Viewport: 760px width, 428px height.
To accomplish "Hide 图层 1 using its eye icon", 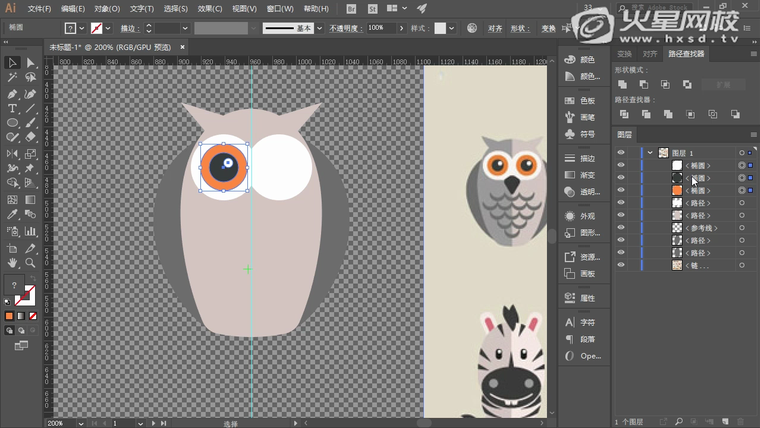I will coord(621,152).
